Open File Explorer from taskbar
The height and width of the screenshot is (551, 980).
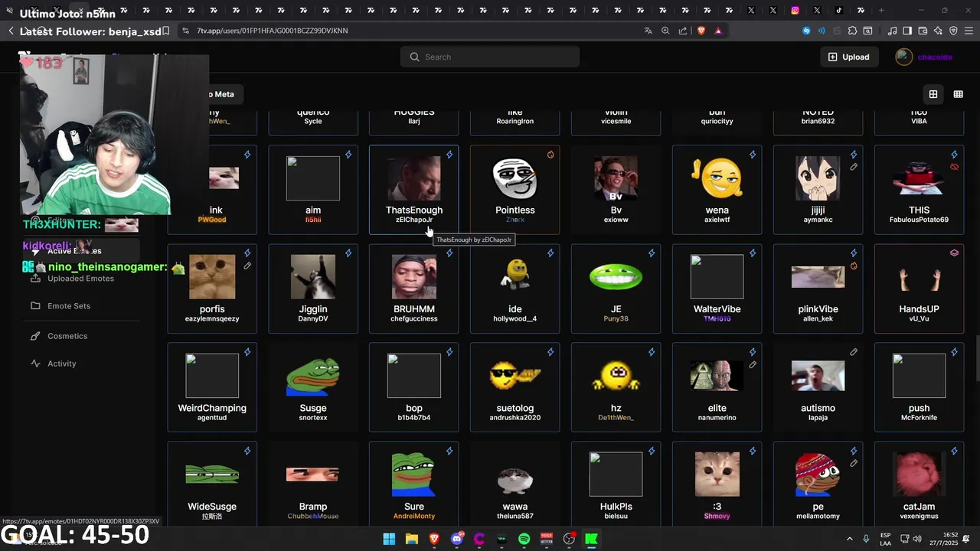pyautogui.click(x=412, y=539)
